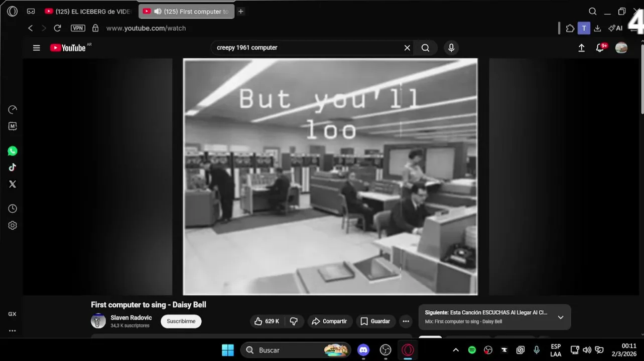Click the site security padlock icon
This screenshot has height=361, width=644.
[95, 28]
